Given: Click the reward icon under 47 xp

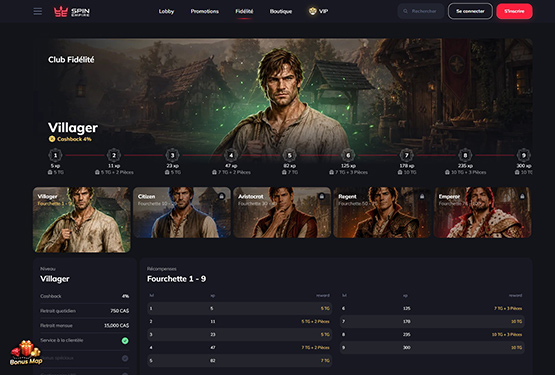Looking at the screenshot, I should click(x=214, y=172).
